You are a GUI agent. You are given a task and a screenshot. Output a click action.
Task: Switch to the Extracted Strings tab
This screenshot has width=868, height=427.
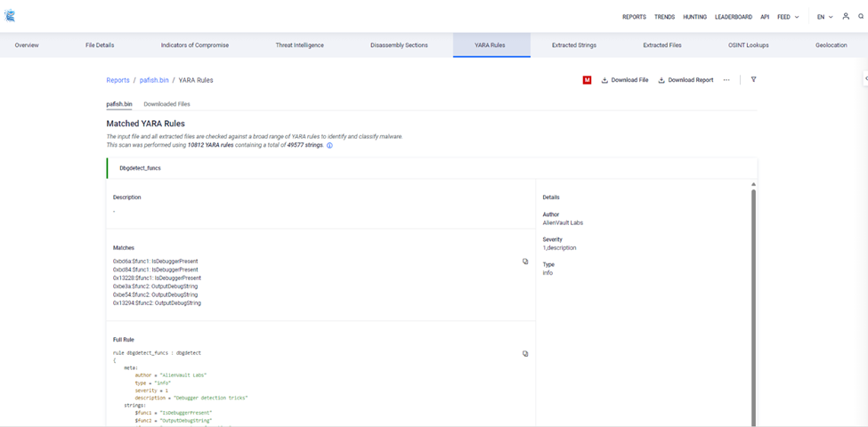click(574, 45)
